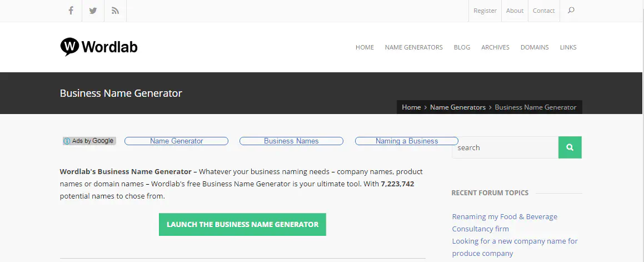Open the Twitter social icon
Viewport: 644px width, 262px height.
point(93,11)
